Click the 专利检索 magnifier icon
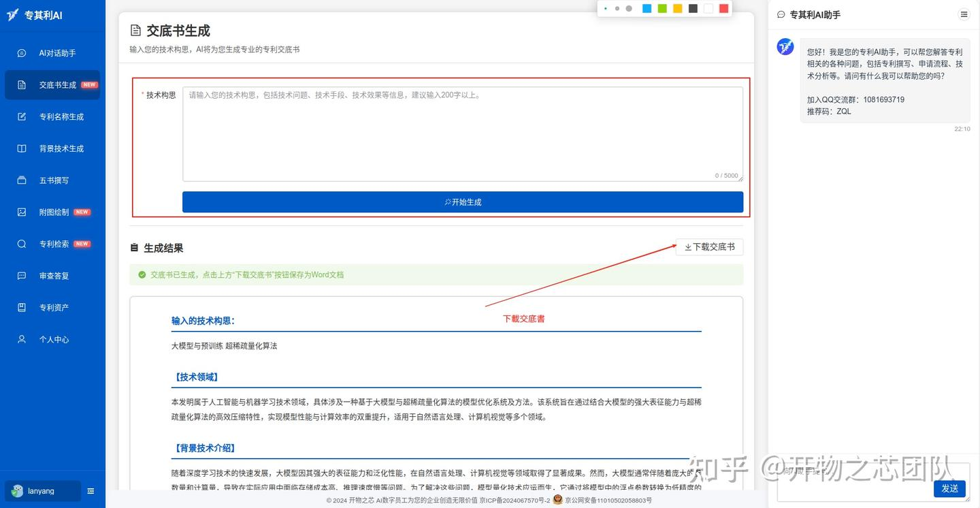 [22, 244]
